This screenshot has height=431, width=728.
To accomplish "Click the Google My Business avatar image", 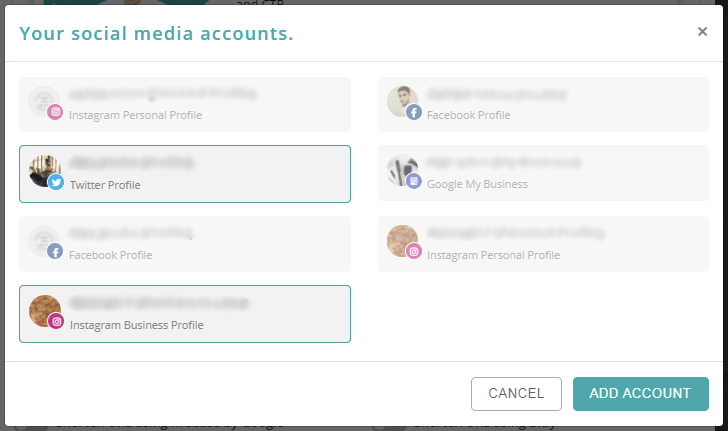I will coord(402,170).
